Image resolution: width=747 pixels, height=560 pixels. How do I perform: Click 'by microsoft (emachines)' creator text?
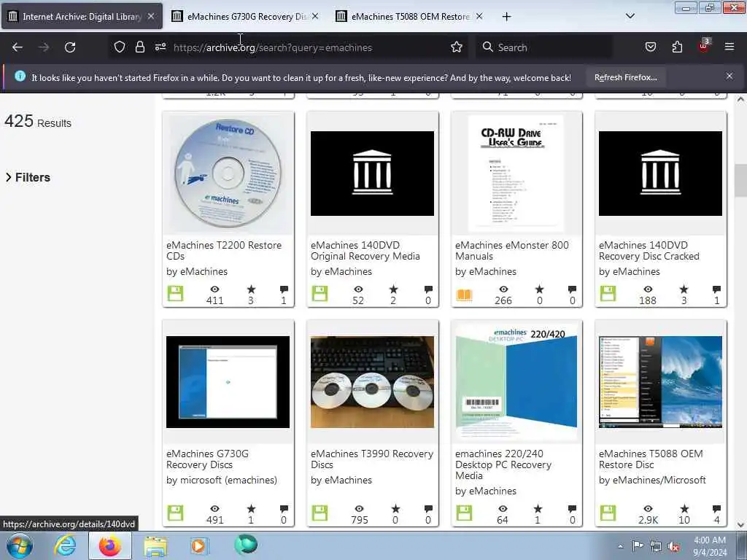pos(222,480)
